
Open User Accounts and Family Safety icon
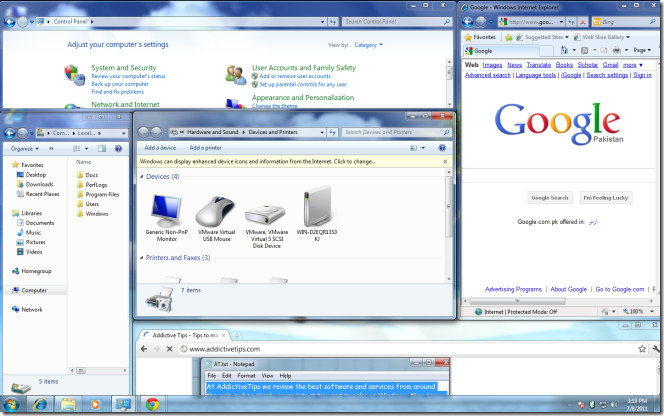pos(236,75)
